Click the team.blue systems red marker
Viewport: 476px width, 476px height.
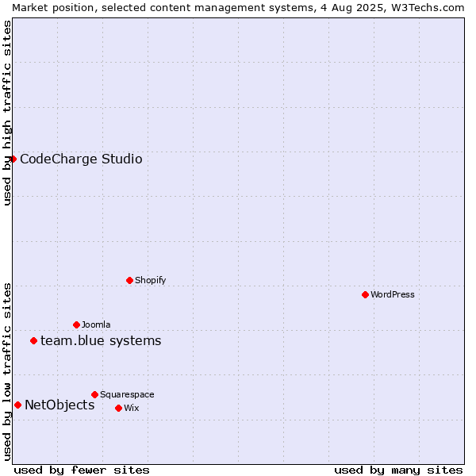(x=33, y=340)
